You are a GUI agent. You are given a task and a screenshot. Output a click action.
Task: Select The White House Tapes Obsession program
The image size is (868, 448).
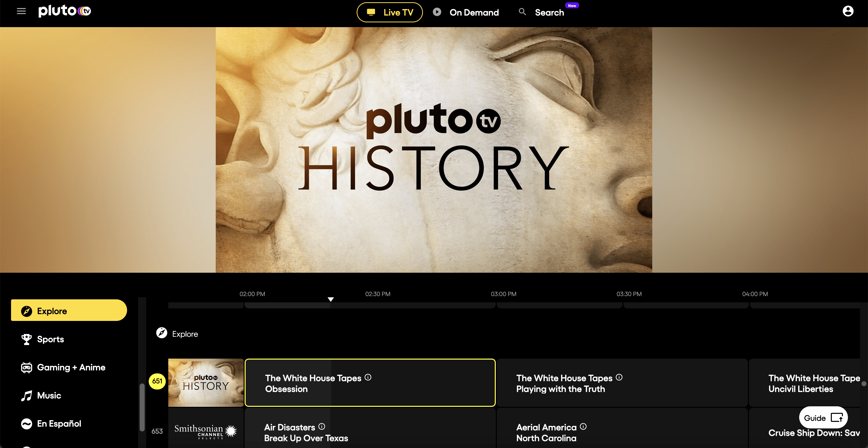coord(370,383)
